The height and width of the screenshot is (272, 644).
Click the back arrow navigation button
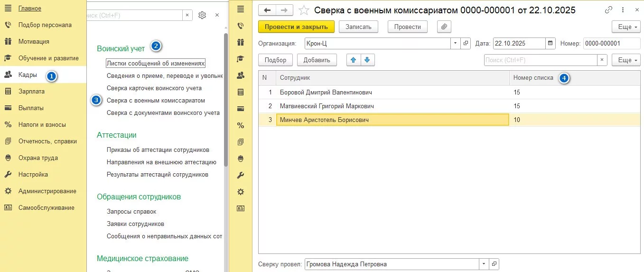tap(267, 10)
